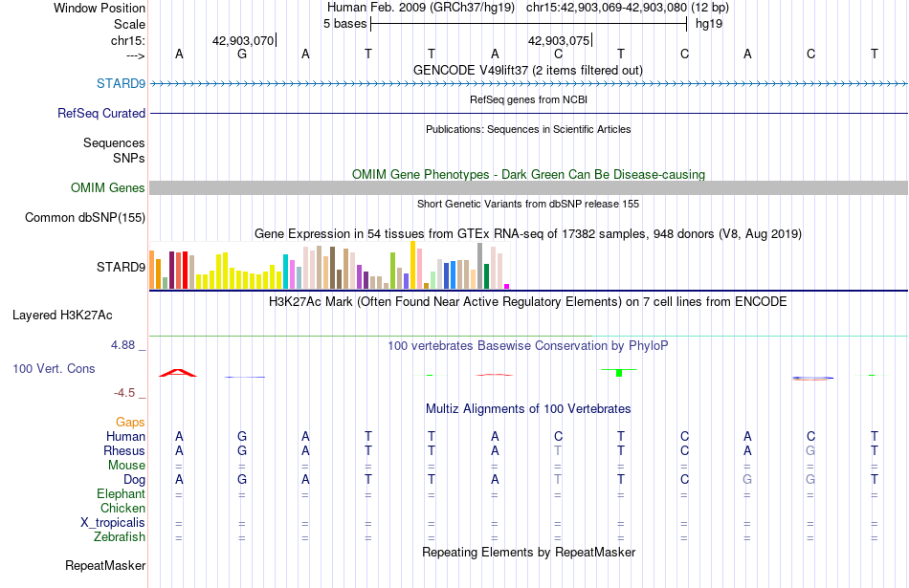The width and height of the screenshot is (909, 588).
Task: Open the Layered H3K27Ac track label
Action: pyautogui.click(x=62, y=316)
